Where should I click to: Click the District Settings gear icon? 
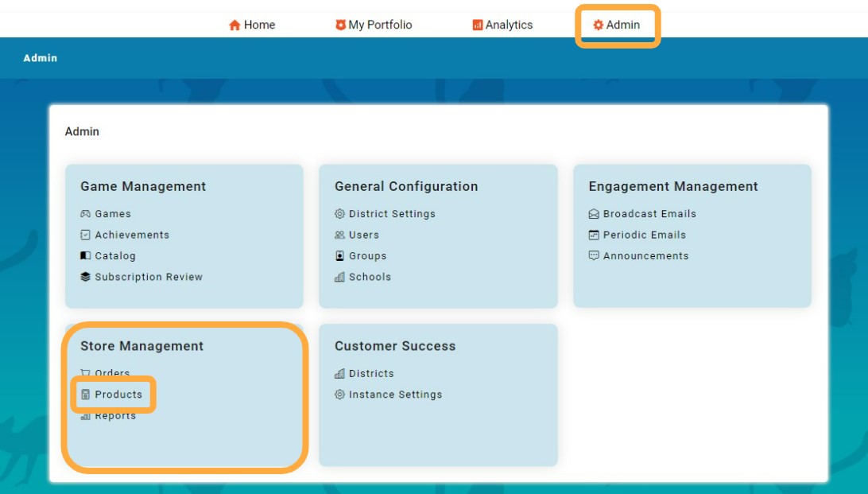[x=339, y=214]
